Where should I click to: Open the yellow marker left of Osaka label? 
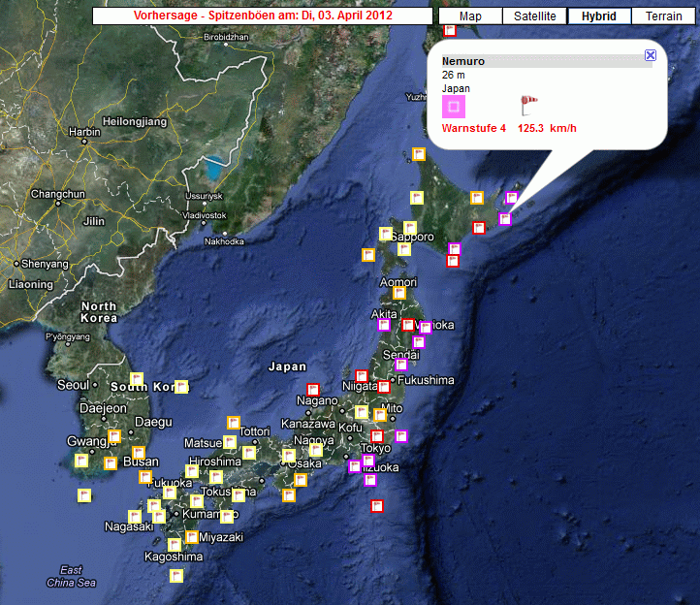coord(289,456)
